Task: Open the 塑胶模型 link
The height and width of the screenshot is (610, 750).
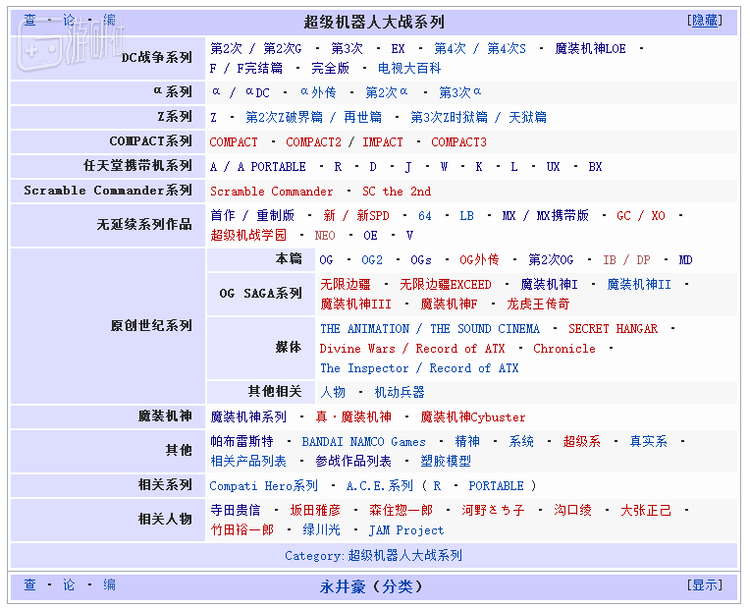Action: click(445, 461)
